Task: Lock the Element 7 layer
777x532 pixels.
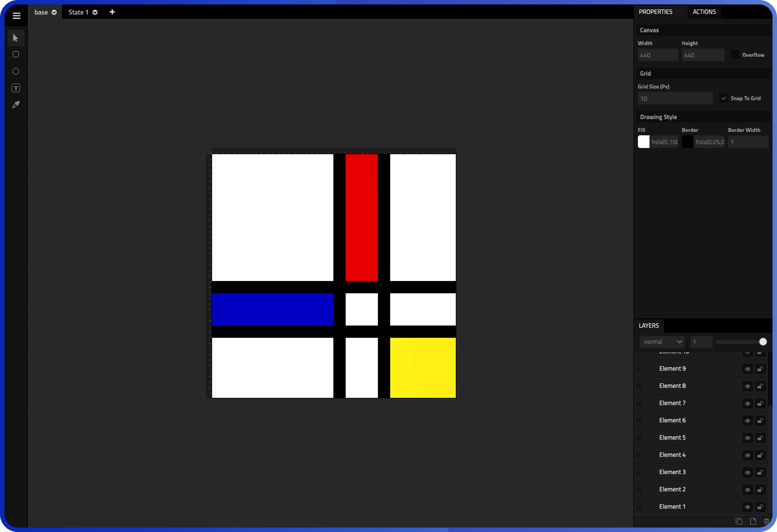Action: pos(760,403)
